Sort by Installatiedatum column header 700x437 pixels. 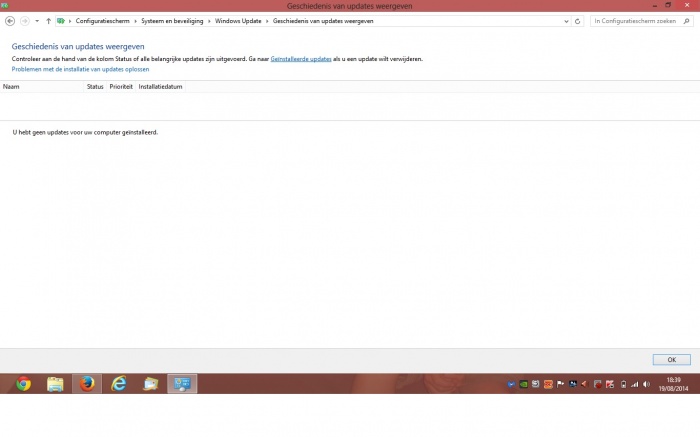tap(160, 87)
